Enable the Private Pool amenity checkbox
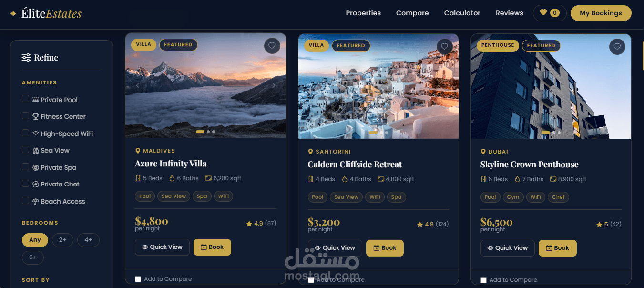 pyautogui.click(x=26, y=99)
